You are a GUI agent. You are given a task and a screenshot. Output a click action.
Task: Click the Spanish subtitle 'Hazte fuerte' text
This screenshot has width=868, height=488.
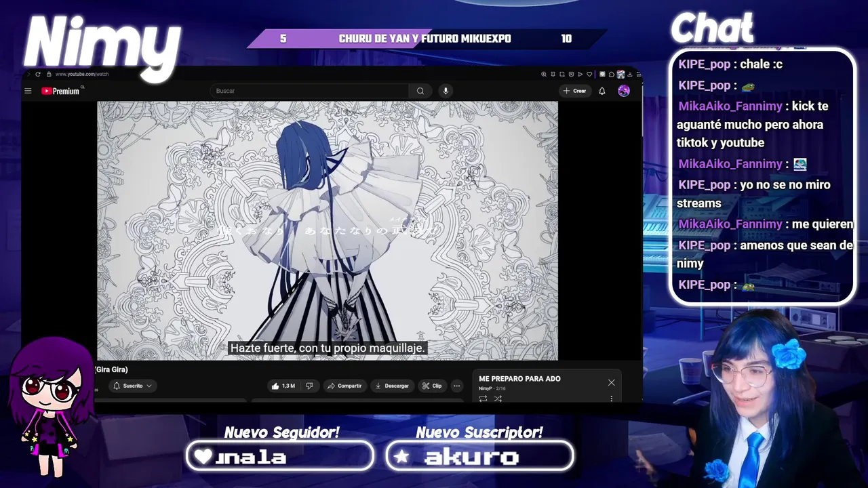click(x=328, y=348)
